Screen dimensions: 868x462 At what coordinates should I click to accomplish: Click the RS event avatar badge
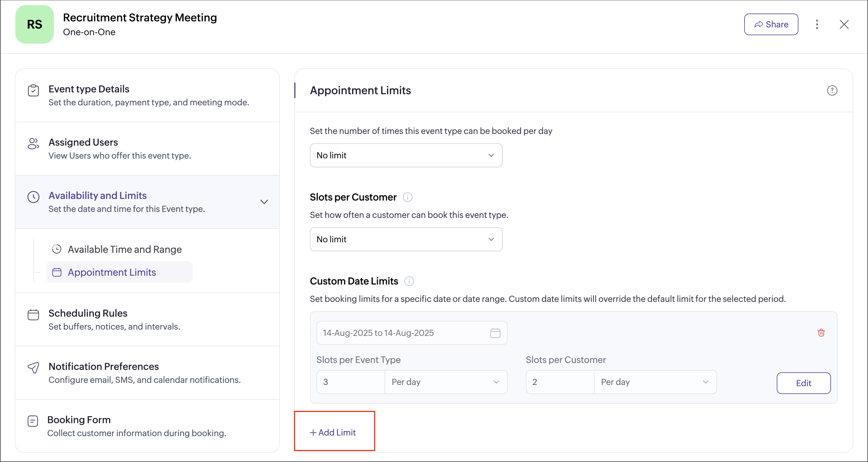click(x=34, y=24)
